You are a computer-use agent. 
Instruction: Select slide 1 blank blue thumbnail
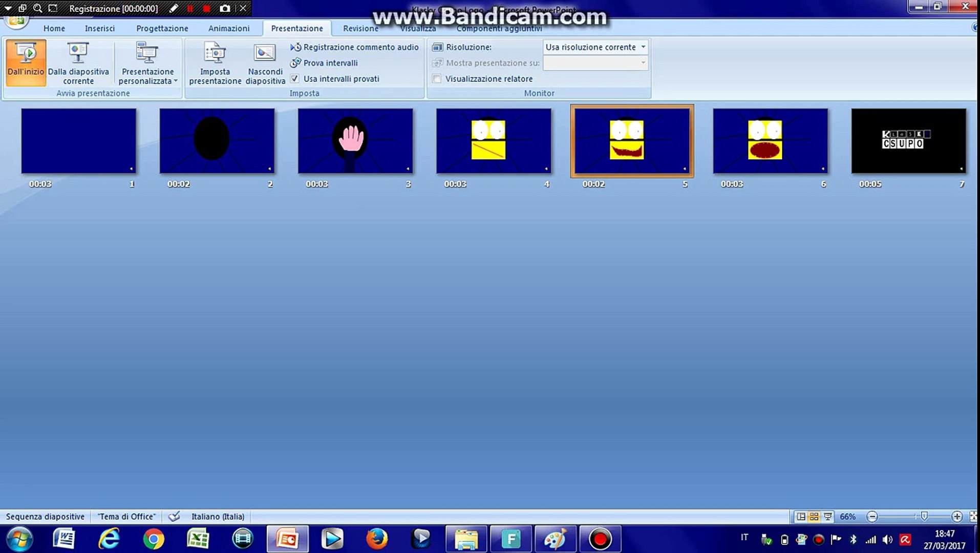pyautogui.click(x=79, y=141)
